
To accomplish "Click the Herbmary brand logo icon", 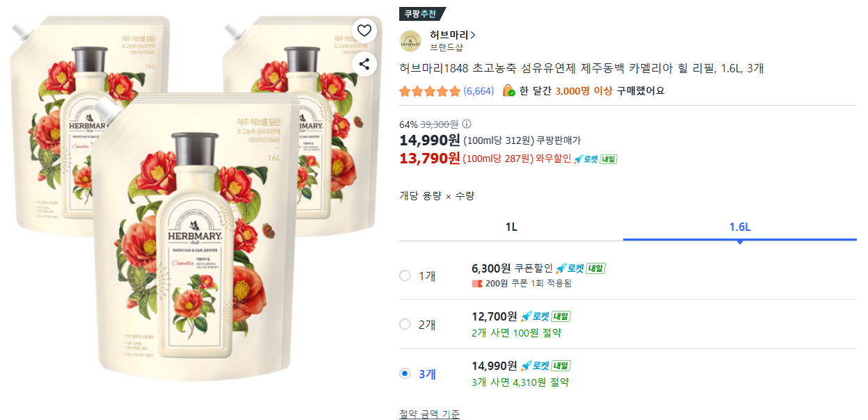I will (410, 41).
